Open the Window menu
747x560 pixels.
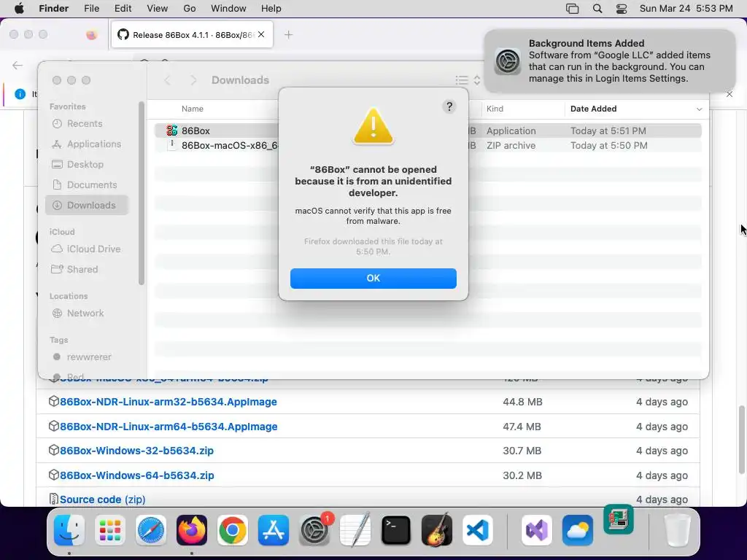click(x=228, y=9)
